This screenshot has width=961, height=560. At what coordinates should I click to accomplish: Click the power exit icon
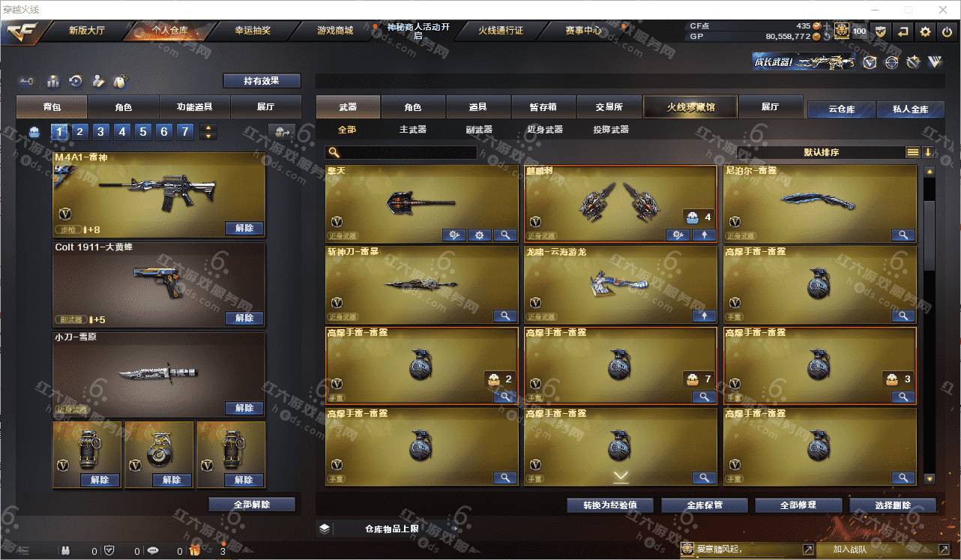click(x=947, y=31)
